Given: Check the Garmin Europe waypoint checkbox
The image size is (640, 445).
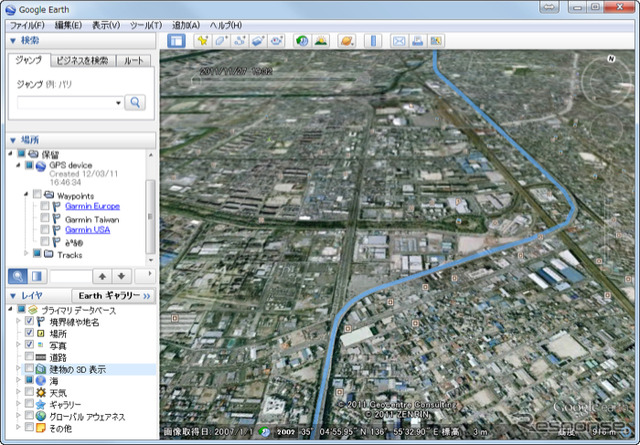Looking at the screenshot, I should pyautogui.click(x=45, y=206).
